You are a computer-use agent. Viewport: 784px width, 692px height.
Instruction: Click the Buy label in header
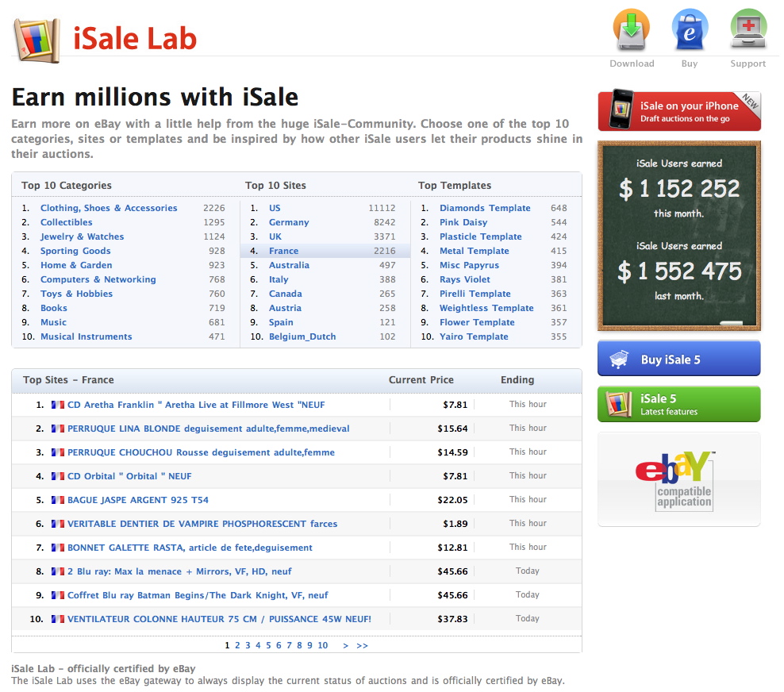pyautogui.click(x=690, y=63)
